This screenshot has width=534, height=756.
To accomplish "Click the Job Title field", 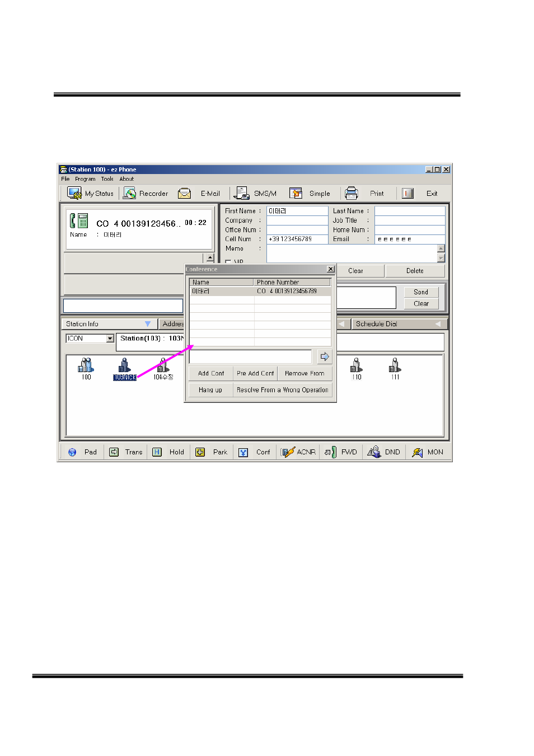I will click(410, 220).
